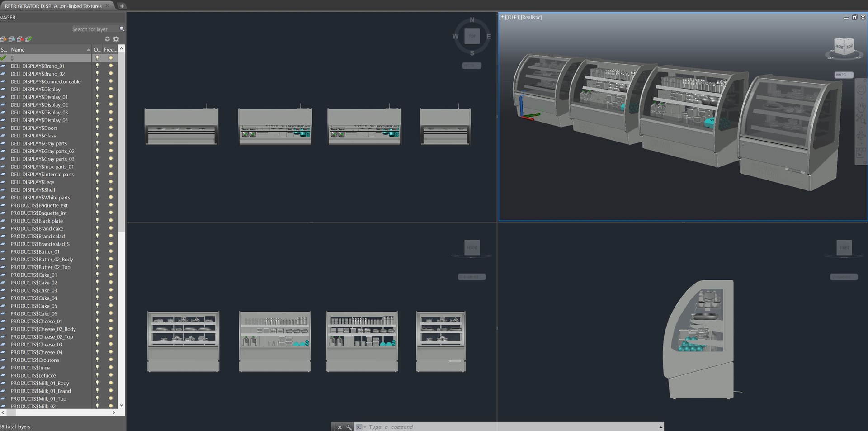The height and width of the screenshot is (431, 868).
Task: Click horizontal scrollbar right arrow in layer panel
Action: click(114, 412)
